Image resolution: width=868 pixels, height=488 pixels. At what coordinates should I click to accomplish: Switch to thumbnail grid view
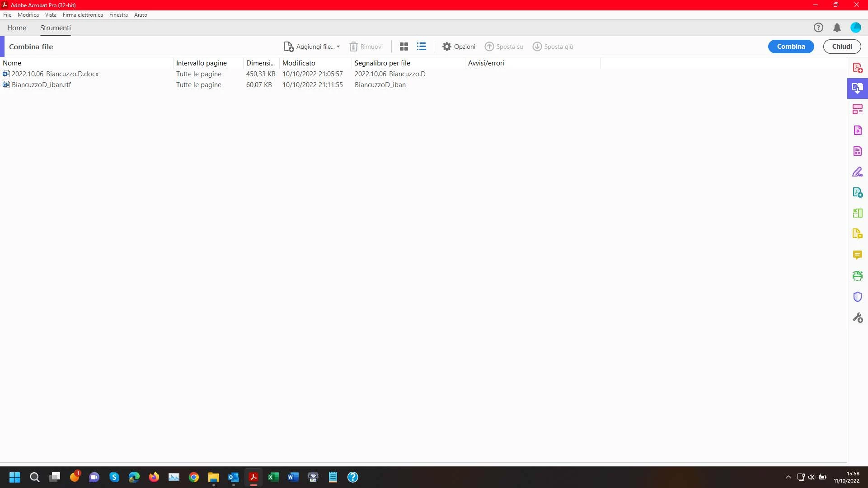[404, 46]
